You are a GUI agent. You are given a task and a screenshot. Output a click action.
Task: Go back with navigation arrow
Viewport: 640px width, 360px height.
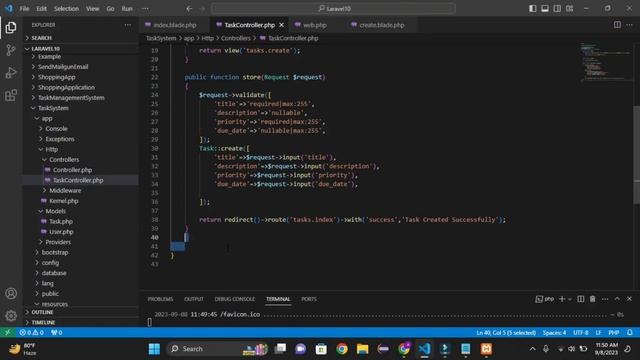[x=189, y=9]
